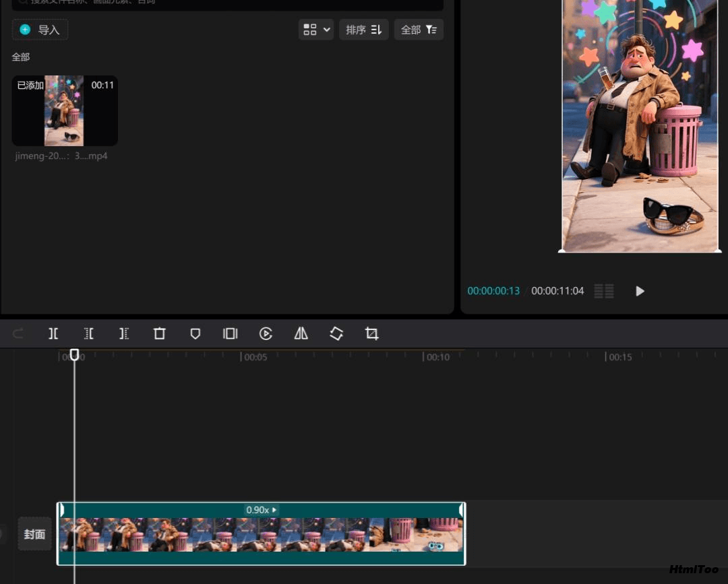Add a marker with the shield icon
Image resolution: width=728 pixels, height=584 pixels.
click(x=195, y=333)
